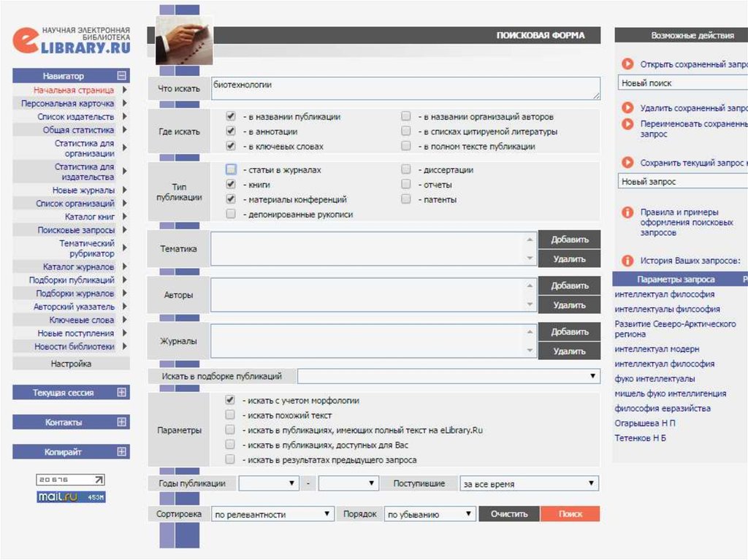
Task: Uncheck 'в аннотации' checkbox
Action: [x=231, y=131]
